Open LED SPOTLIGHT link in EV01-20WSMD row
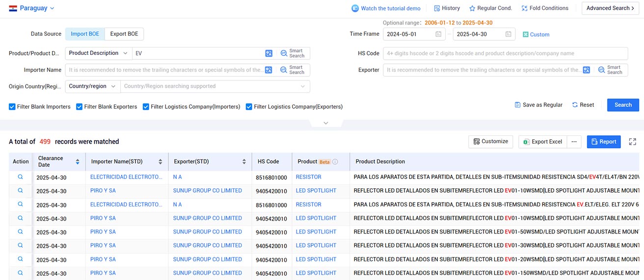 [x=316, y=259]
